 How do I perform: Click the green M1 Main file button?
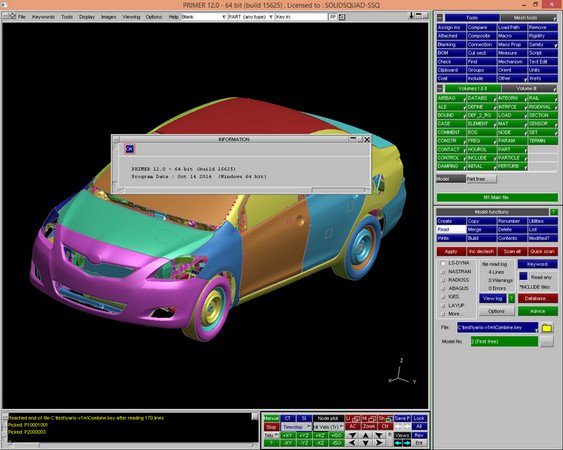(x=497, y=198)
